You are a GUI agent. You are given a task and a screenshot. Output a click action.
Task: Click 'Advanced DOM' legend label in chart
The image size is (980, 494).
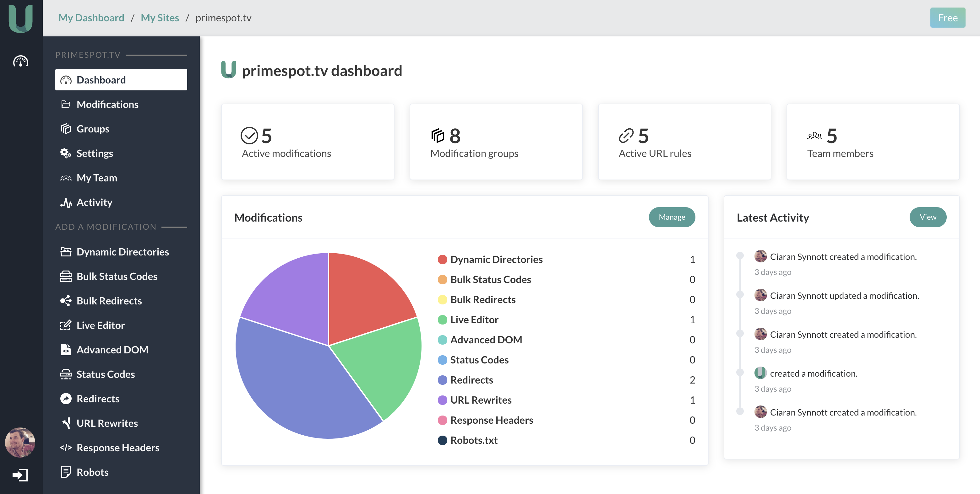pyautogui.click(x=486, y=340)
